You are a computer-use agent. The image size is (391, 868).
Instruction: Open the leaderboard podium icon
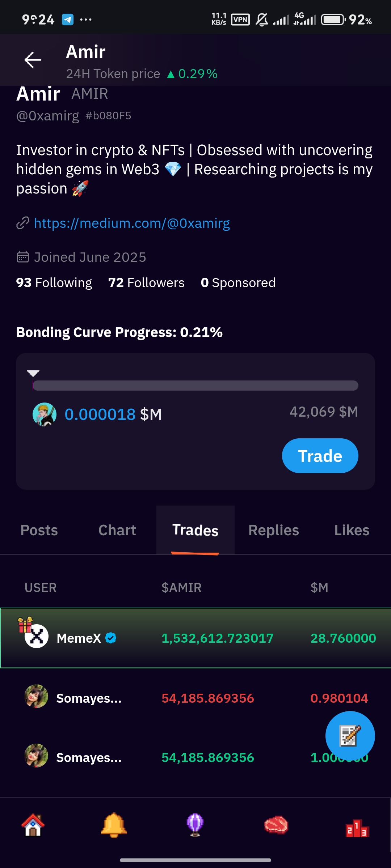pos(357,827)
